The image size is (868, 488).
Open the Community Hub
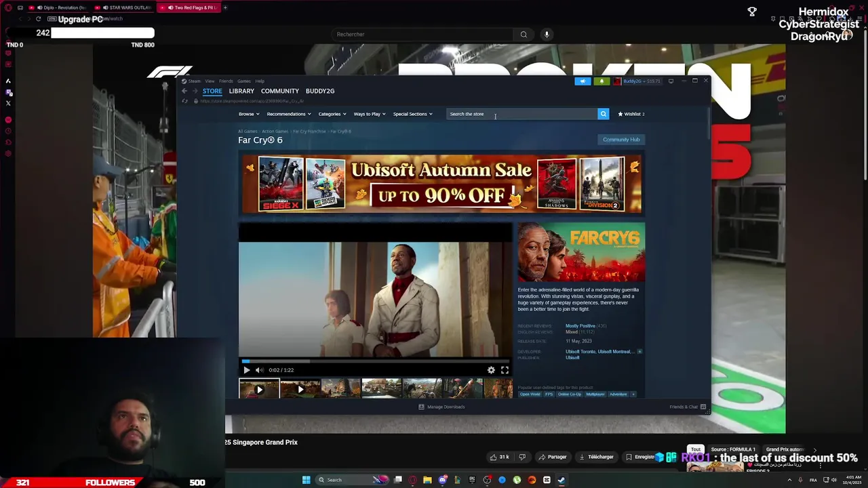pos(621,140)
